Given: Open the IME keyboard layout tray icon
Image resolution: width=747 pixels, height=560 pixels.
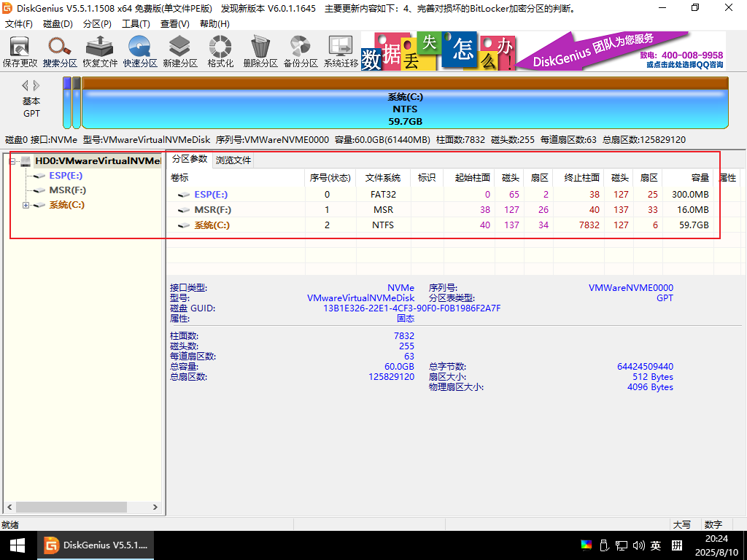Looking at the screenshot, I should (677, 545).
